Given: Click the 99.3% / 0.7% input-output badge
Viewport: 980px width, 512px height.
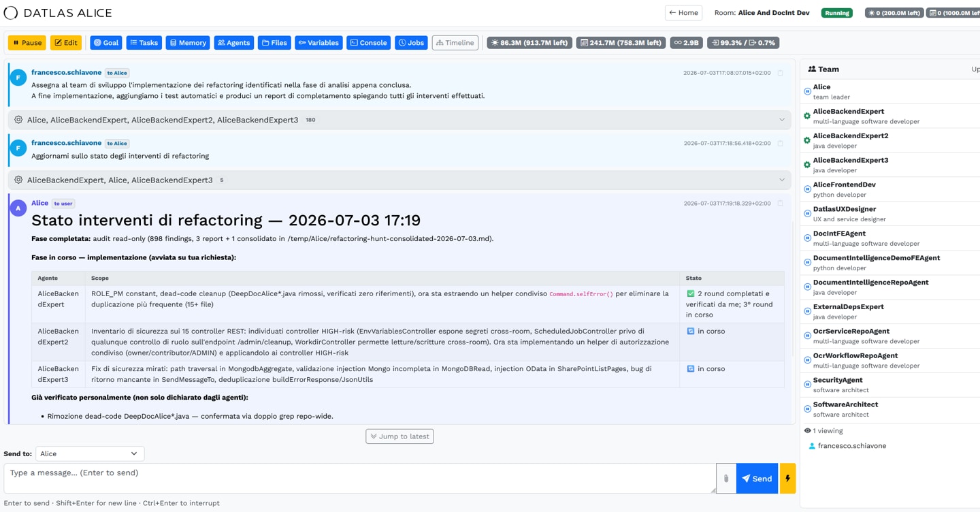Looking at the screenshot, I should [x=743, y=43].
